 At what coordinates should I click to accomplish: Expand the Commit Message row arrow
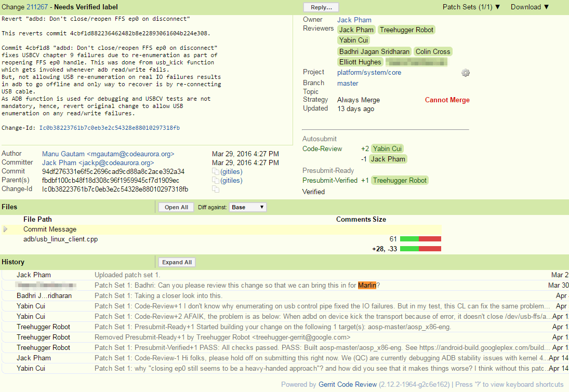coord(6,229)
